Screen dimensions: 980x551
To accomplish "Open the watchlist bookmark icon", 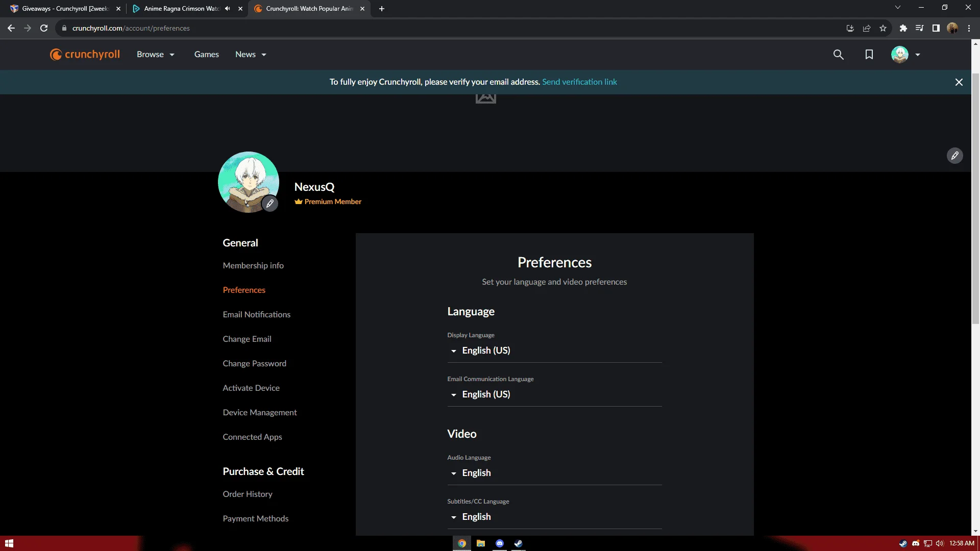I will click(x=869, y=55).
